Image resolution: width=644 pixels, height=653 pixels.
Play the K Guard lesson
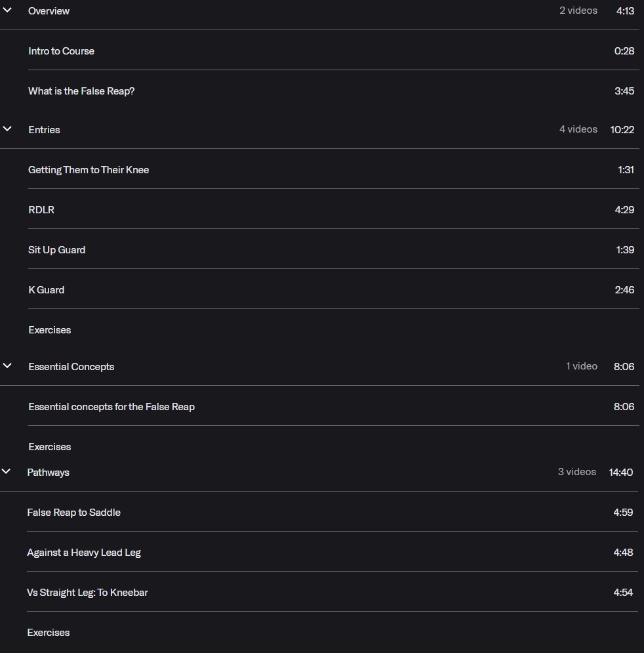47,290
